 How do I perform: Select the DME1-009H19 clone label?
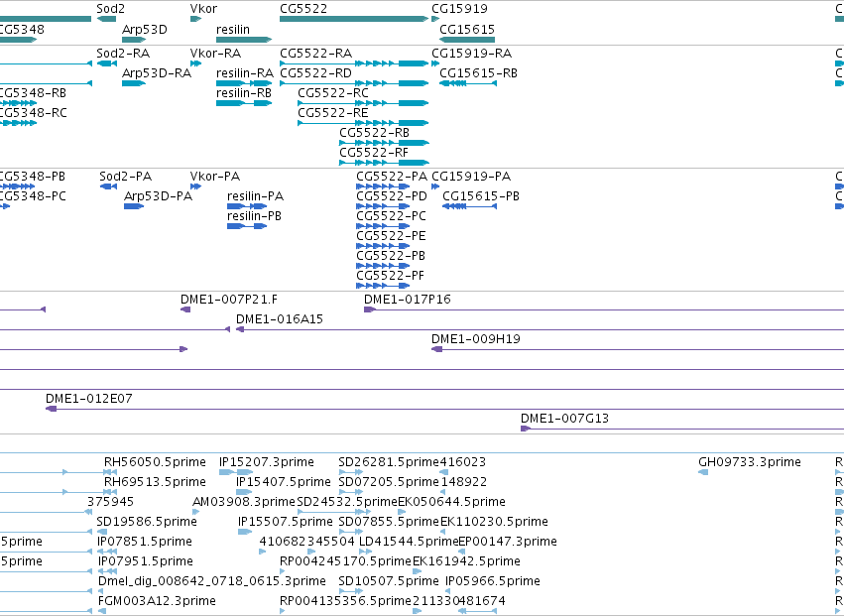[x=476, y=339]
